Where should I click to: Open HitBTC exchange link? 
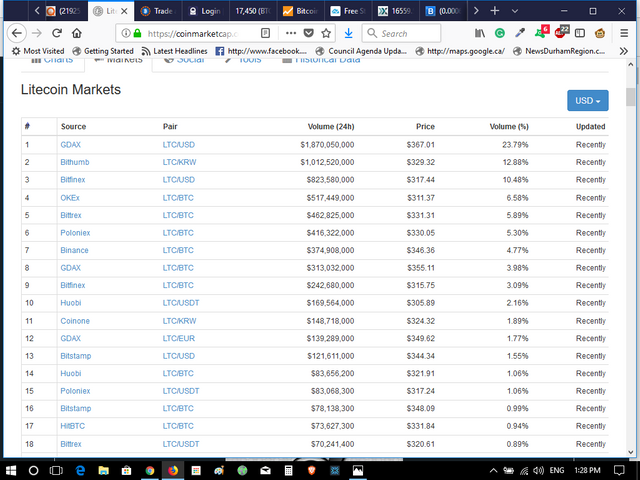pyautogui.click(x=73, y=426)
